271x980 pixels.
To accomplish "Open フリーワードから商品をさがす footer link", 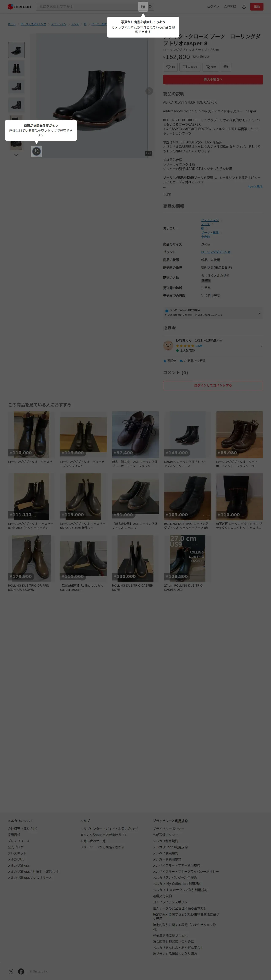I will [x=102, y=847].
